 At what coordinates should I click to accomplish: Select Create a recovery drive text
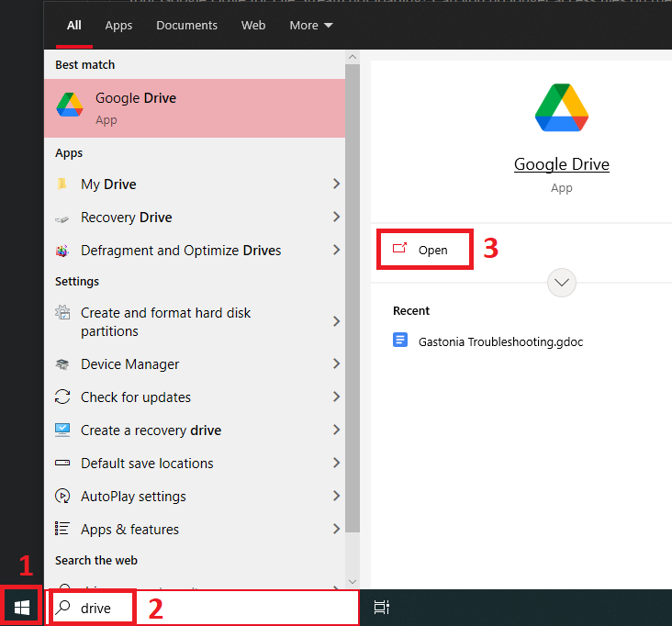pos(151,430)
